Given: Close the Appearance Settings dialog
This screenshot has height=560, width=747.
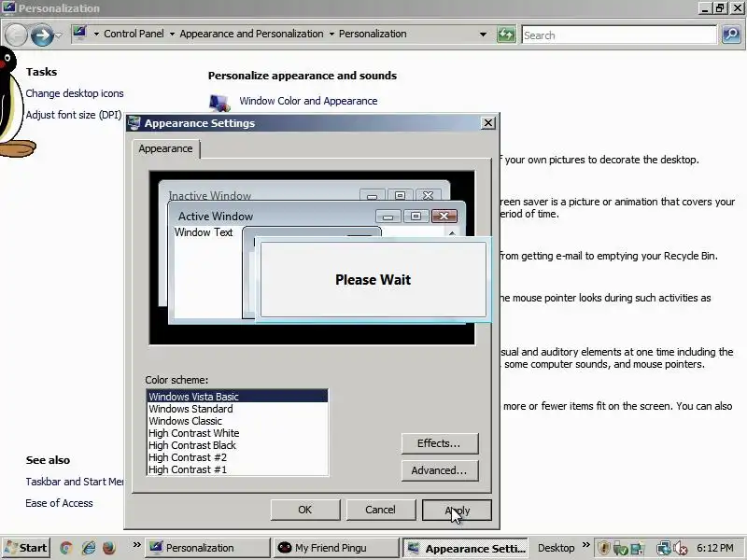Looking at the screenshot, I should tap(488, 123).
